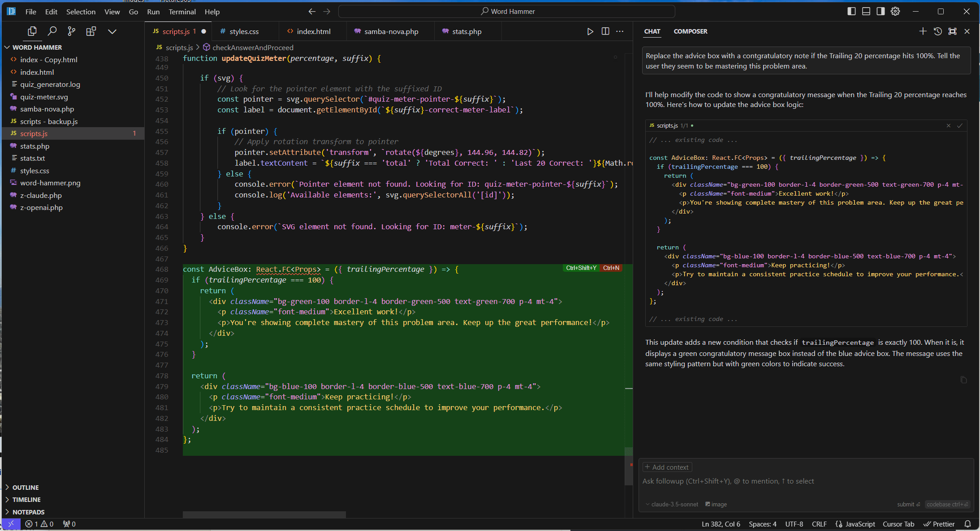The height and width of the screenshot is (531, 980).
Task: Open notifications via the bell icon
Action: 967,524
